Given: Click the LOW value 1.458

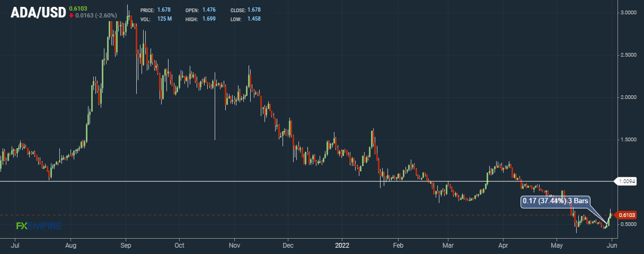Looking at the screenshot, I should point(254,19).
